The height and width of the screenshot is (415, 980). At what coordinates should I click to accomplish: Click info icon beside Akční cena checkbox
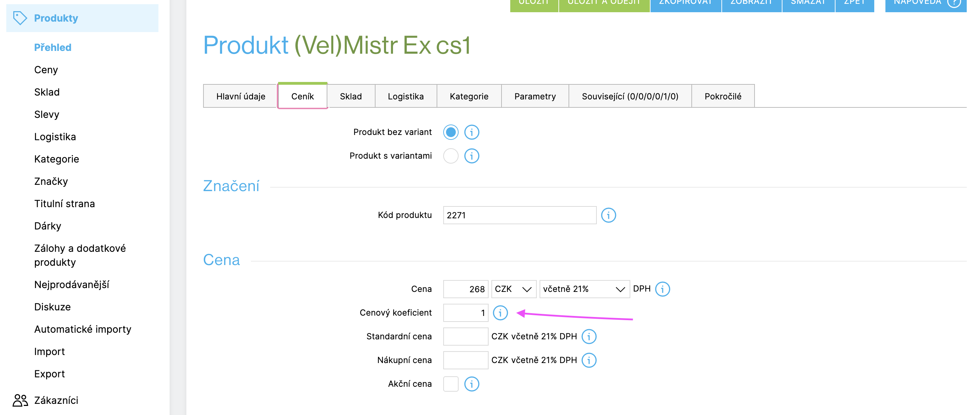[472, 384]
